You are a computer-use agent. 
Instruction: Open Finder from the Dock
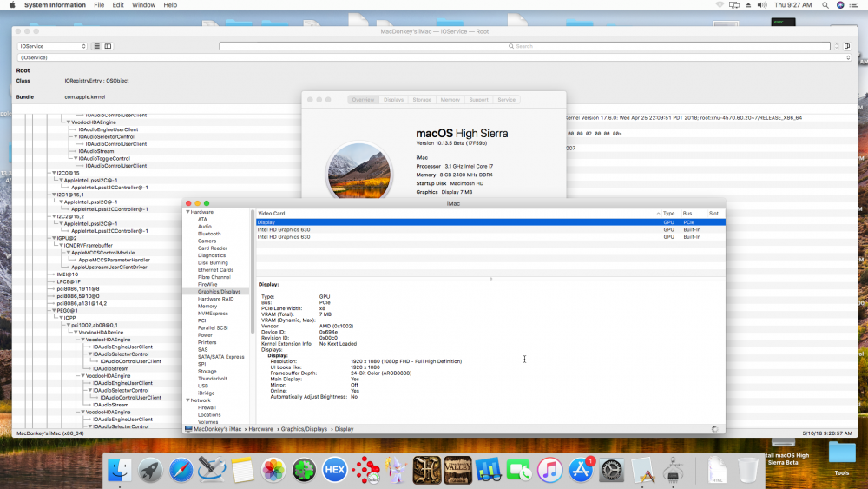point(120,470)
